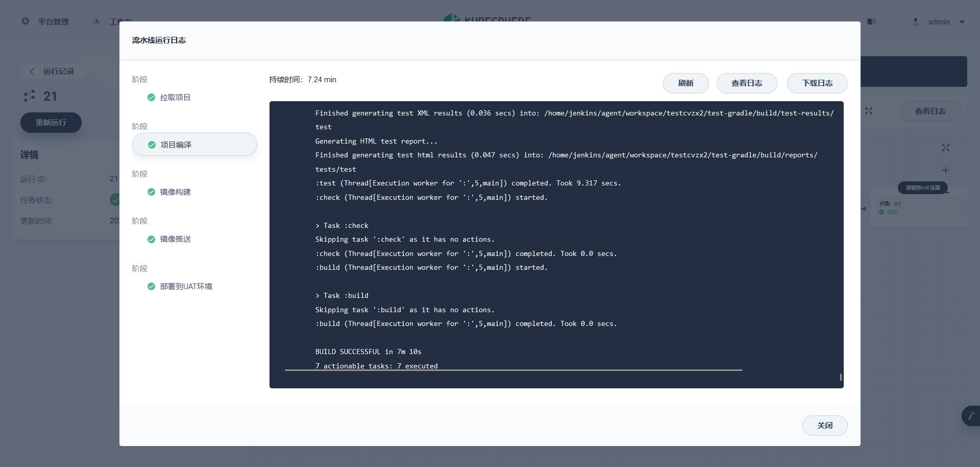Open 平台管理 menu in background header
The width and height of the screenshot is (980, 467).
(54, 21)
